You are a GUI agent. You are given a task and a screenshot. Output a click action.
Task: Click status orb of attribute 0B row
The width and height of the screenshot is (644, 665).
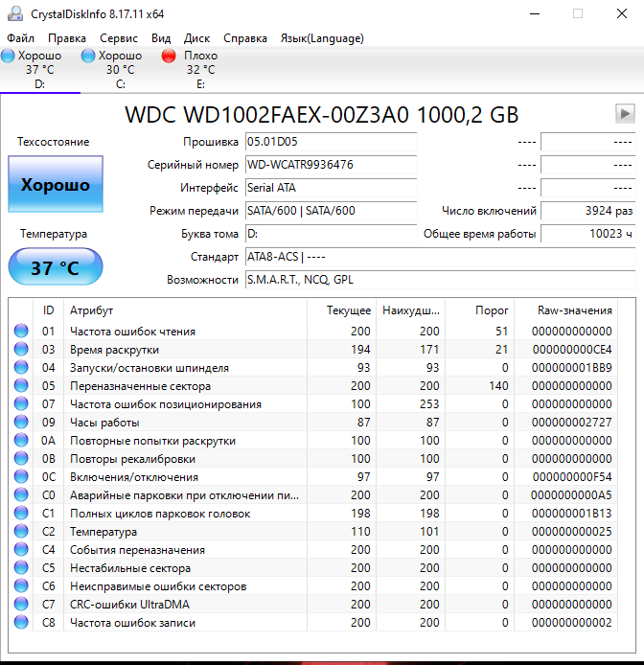(21, 458)
